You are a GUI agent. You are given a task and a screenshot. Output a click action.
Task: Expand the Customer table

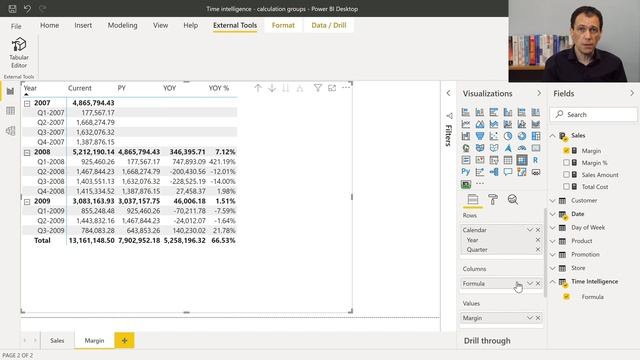(x=553, y=200)
